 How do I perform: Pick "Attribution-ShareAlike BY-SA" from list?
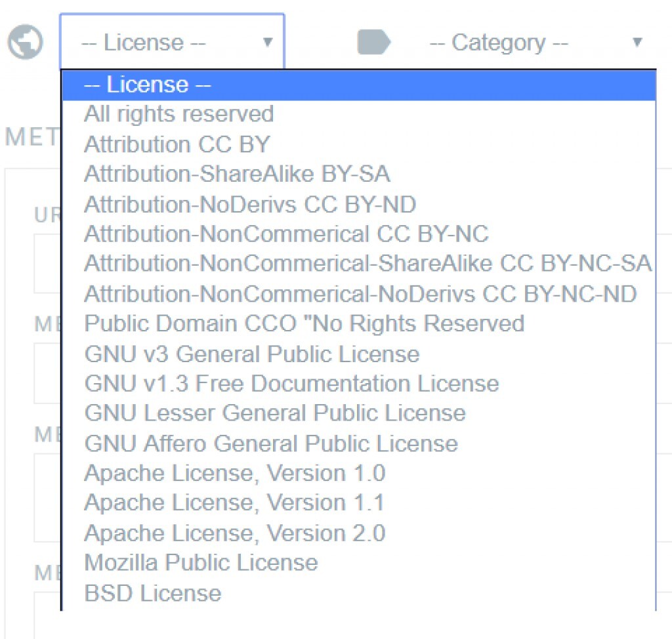(237, 174)
